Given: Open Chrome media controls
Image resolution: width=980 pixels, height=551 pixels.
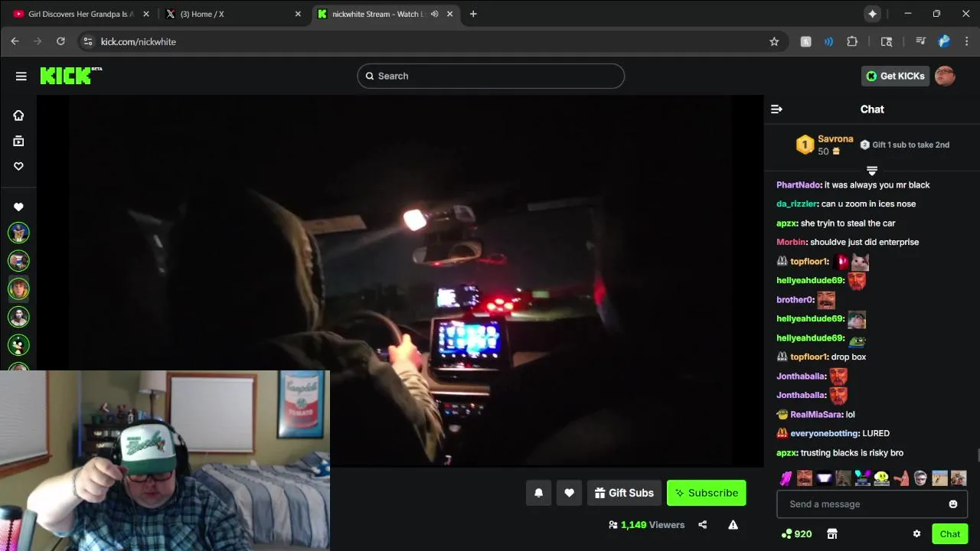Looking at the screenshot, I should (x=920, y=41).
